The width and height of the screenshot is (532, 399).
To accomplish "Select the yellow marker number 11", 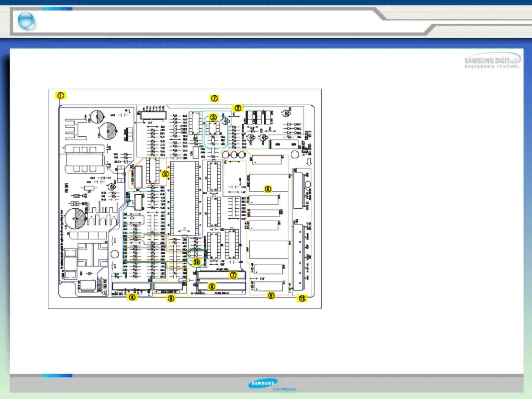I will pos(302,298).
